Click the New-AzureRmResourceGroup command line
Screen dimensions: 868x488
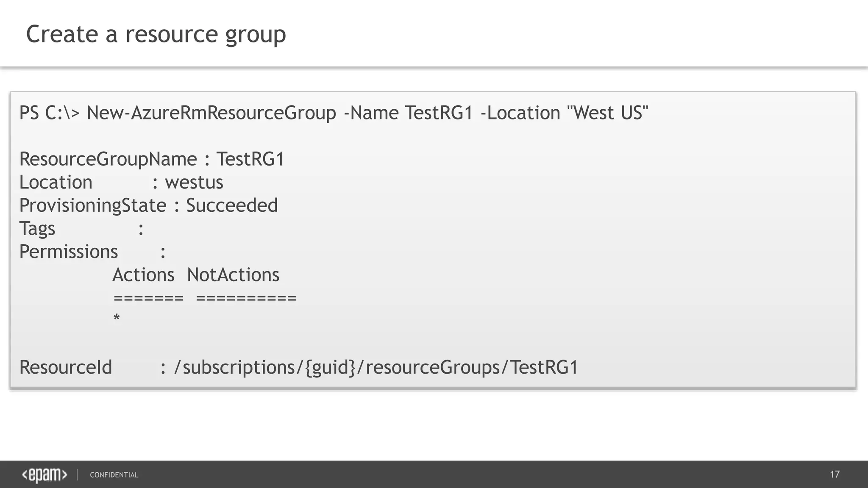[334, 113]
